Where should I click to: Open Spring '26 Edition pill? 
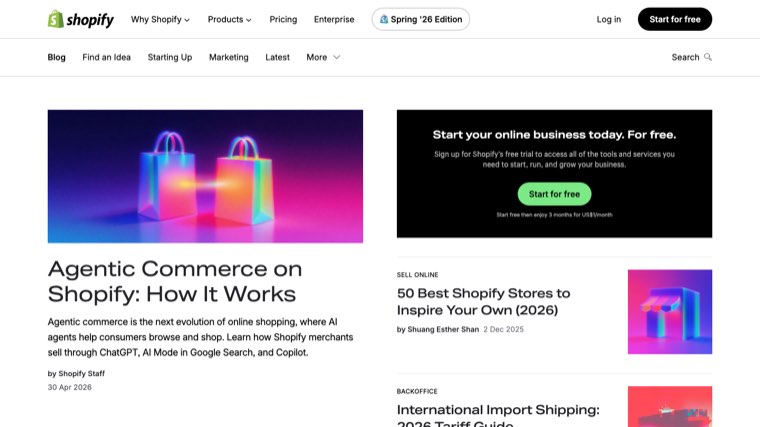coord(421,19)
